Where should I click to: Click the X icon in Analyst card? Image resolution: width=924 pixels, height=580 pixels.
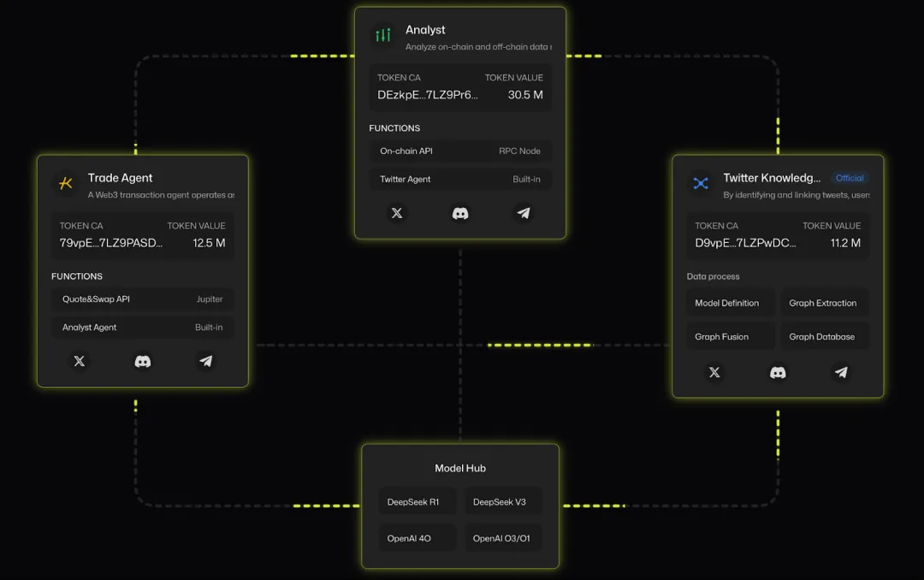(x=397, y=213)
